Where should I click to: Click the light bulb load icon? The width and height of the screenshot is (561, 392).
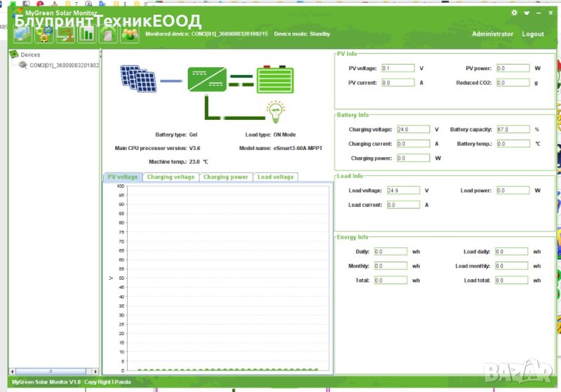coord(275,111)
